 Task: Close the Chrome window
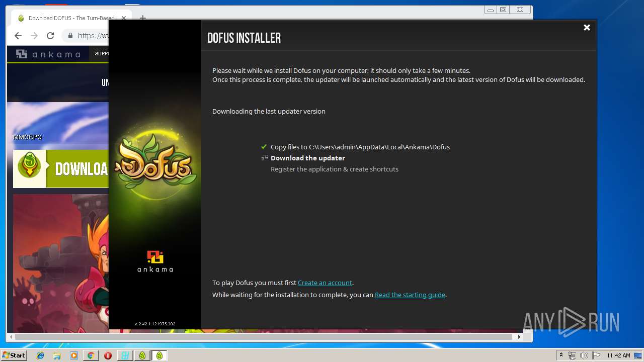click(520, 10)
